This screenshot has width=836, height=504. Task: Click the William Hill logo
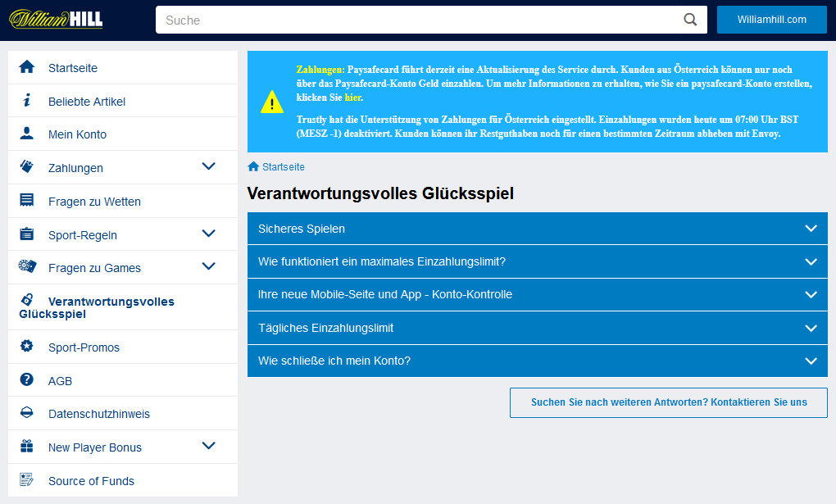pos(56,19)
